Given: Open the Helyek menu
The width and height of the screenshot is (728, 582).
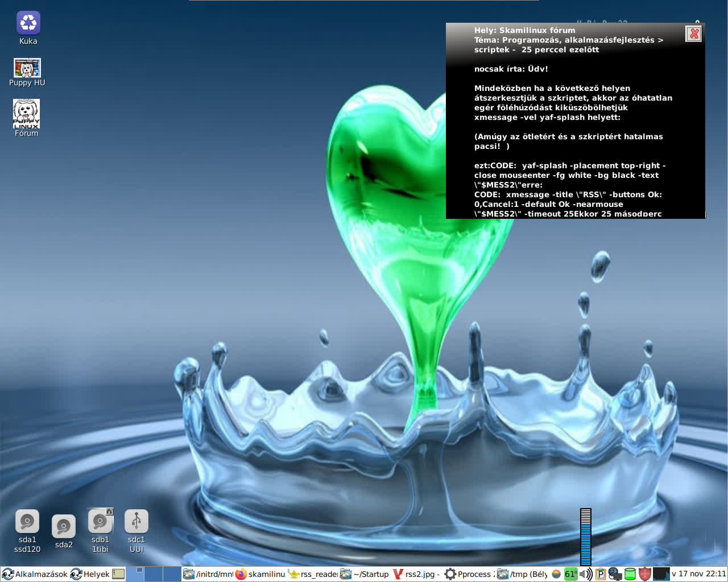Looking at the screenshot, I should pos(90,574).
